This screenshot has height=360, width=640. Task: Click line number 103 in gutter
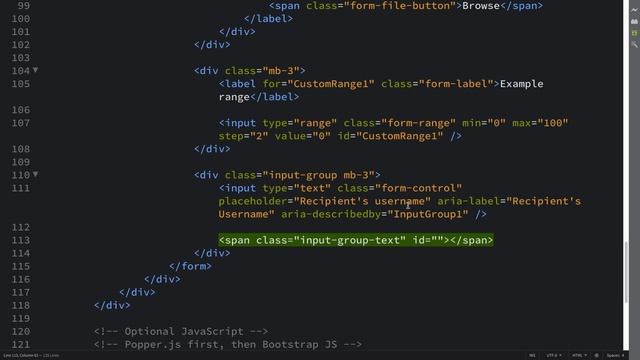(21, 58)
